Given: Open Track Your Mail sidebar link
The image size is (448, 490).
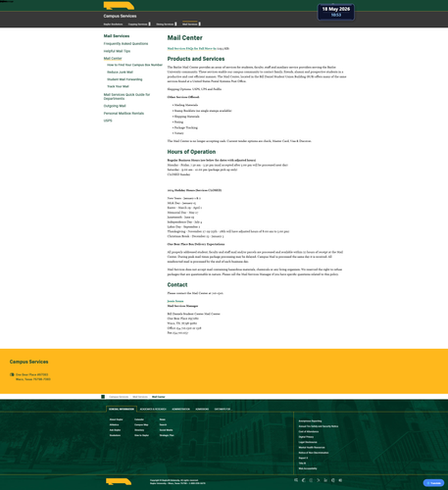Looking at the screenshot, I should click(x=118, y=86).
